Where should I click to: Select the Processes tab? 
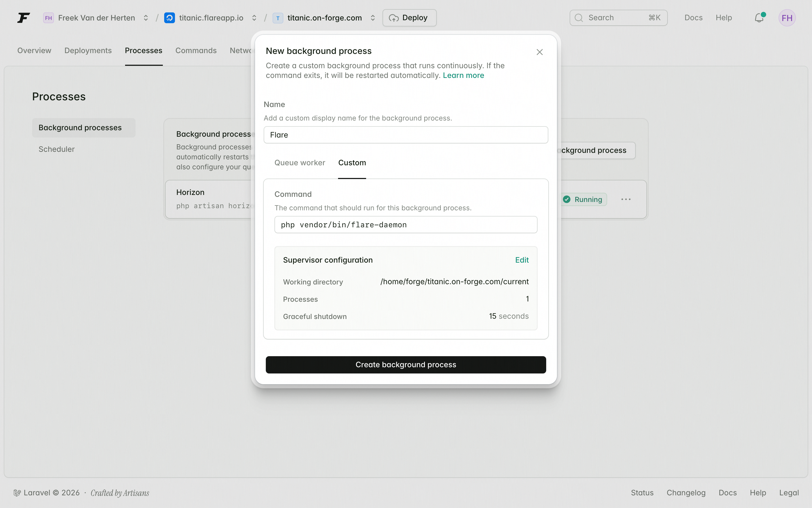[x=143, y=50]
